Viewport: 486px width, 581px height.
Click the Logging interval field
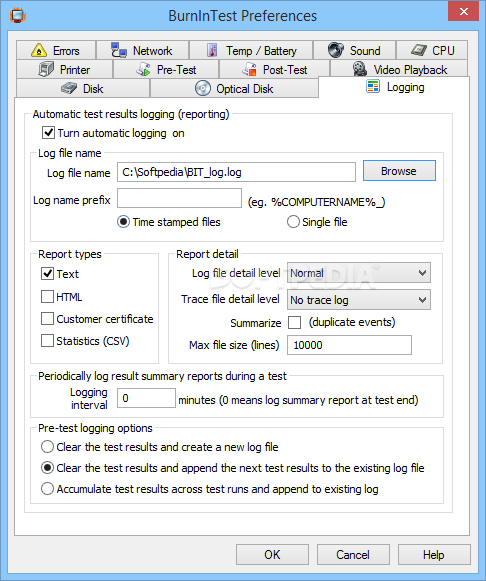(x=146, y=398)
